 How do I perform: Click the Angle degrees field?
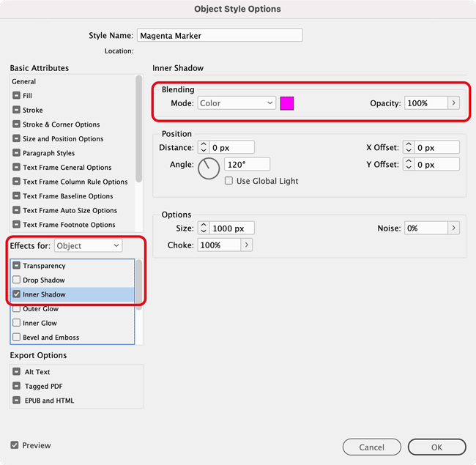click(x=247, y=164)
